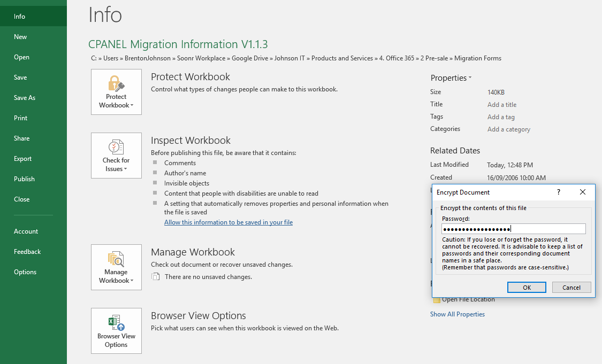Open Excel Options from the sidebar

click(25, 272)
